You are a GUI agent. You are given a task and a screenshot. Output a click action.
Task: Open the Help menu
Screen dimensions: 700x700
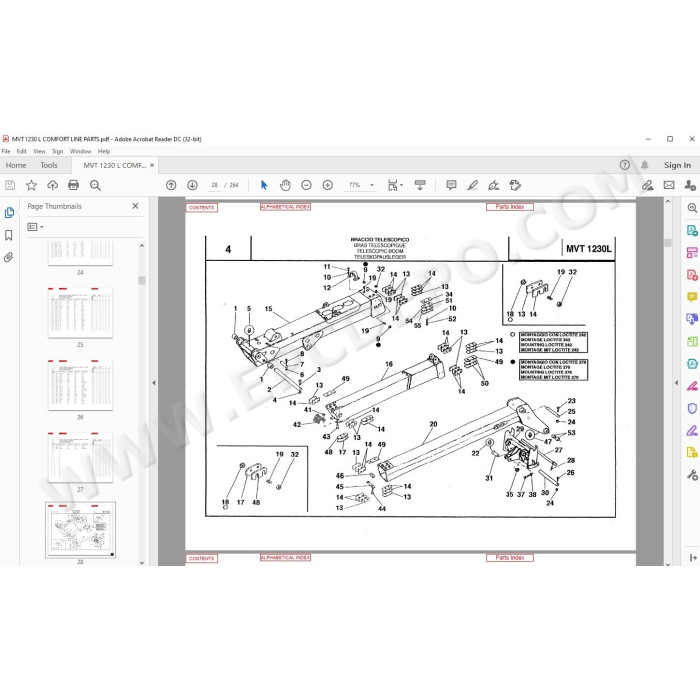pyautogui.click(x=104, y=151)
